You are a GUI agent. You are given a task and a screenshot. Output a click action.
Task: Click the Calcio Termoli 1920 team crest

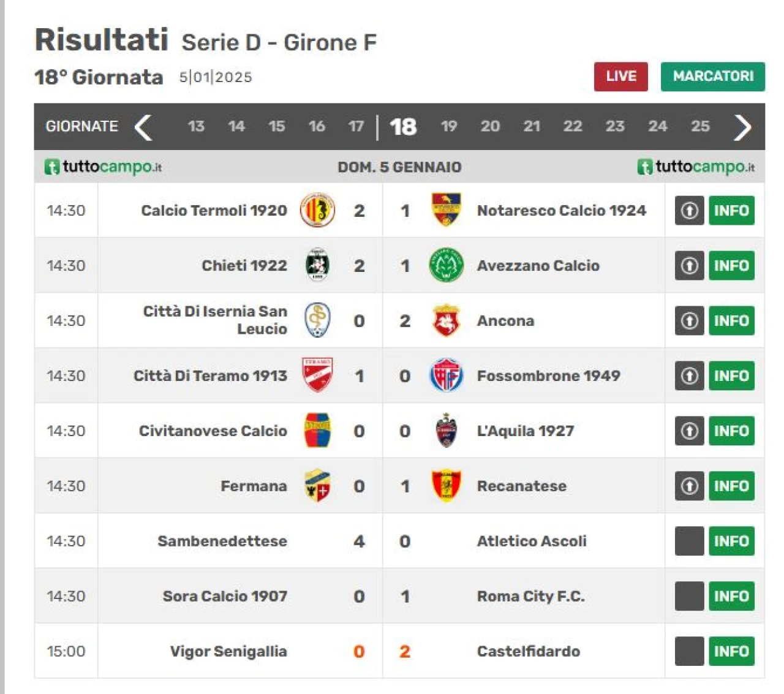tap(317, 210)
